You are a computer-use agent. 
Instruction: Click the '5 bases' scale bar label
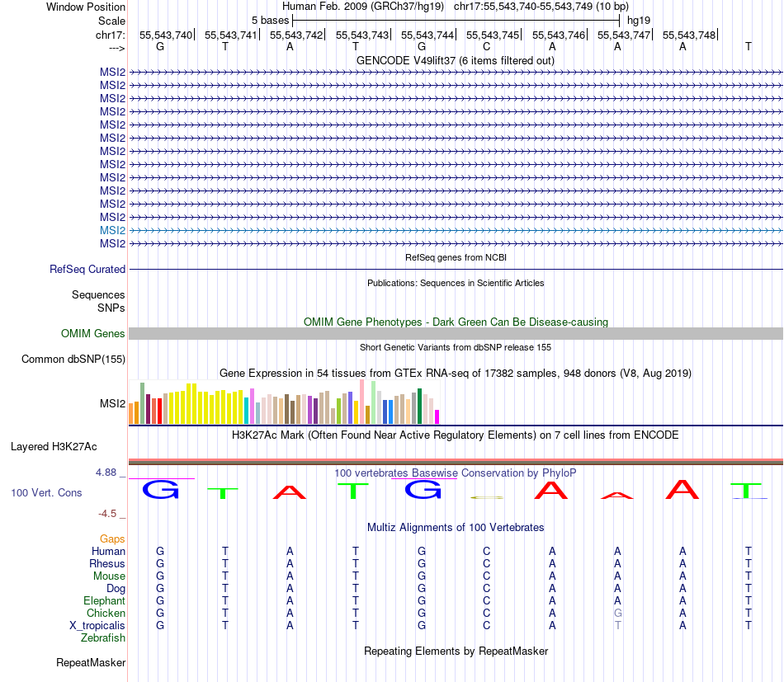pyautogui.click(x=270, y=21)
